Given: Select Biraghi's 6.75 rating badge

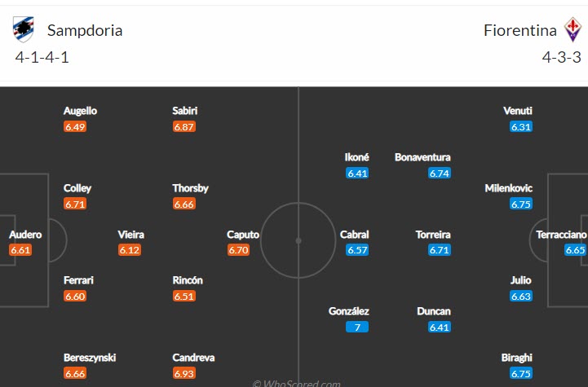Looking at the screenshot, I should (x=521, y=372).
